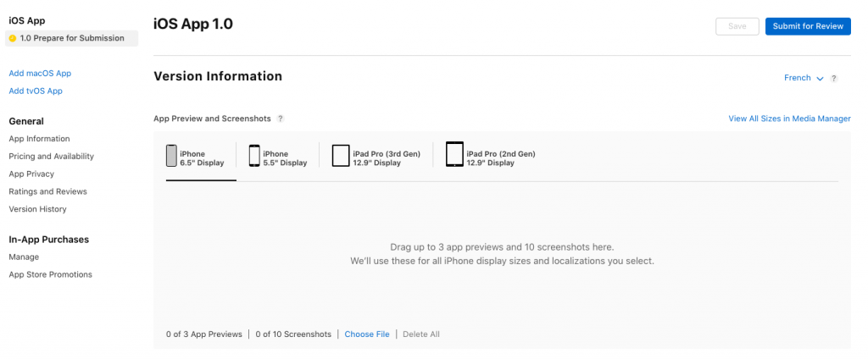Viewport: 868px width, 359px height.
Task: Open Ratings and Reviews page
Action: click(x=47, y=191)
